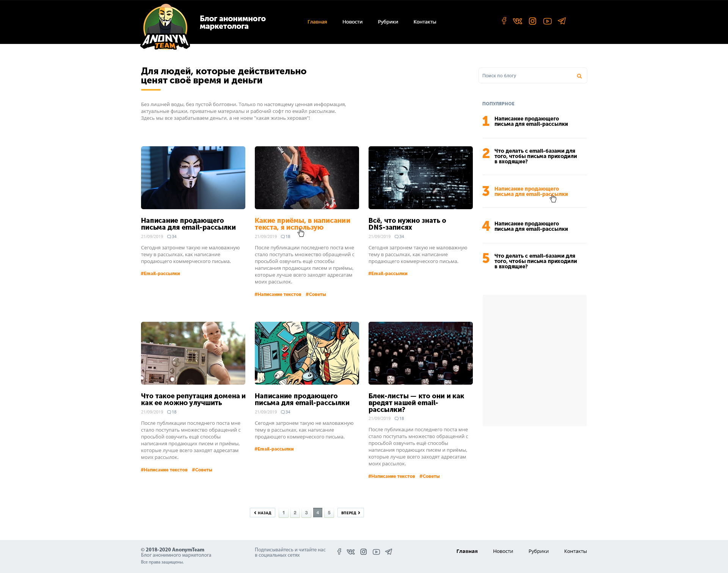Click the Блог анонимного маркетолога title
This screenshot has height=573, width=728.
pyautogui.click(x=233, y=22)
